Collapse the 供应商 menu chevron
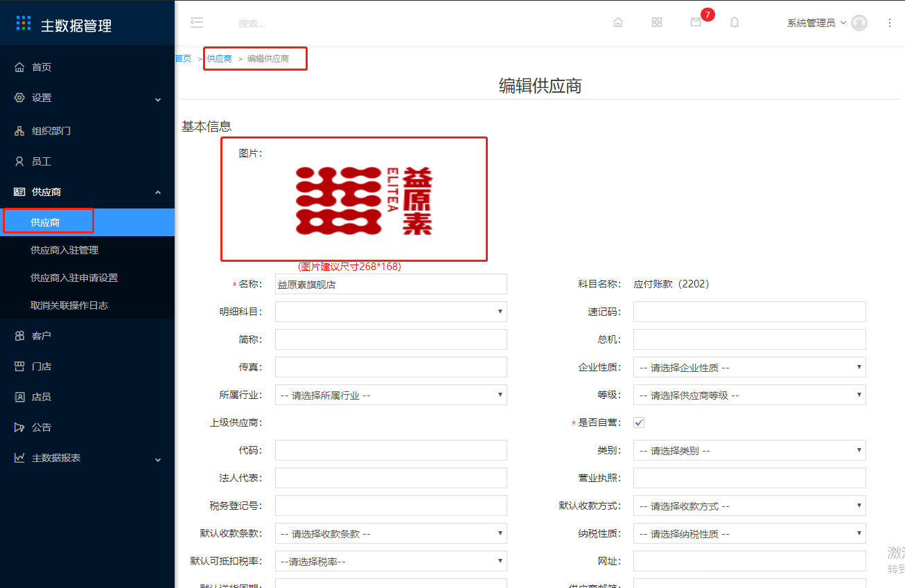This screenshot has width=905, height=588. click(158, 192)
